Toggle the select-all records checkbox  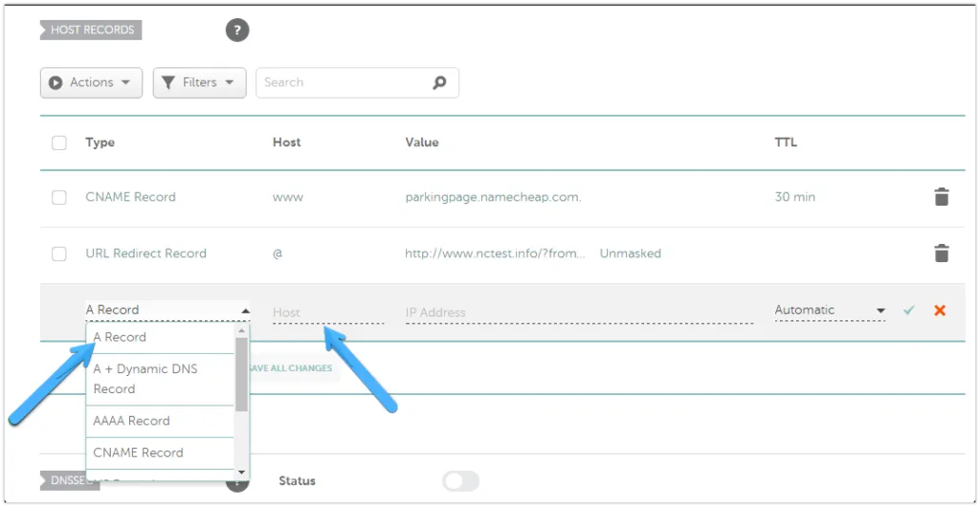[x=59, y=143]
